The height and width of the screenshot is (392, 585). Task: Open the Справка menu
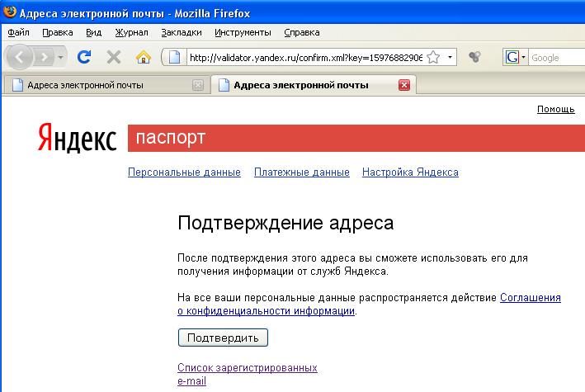tap(302, 32)
